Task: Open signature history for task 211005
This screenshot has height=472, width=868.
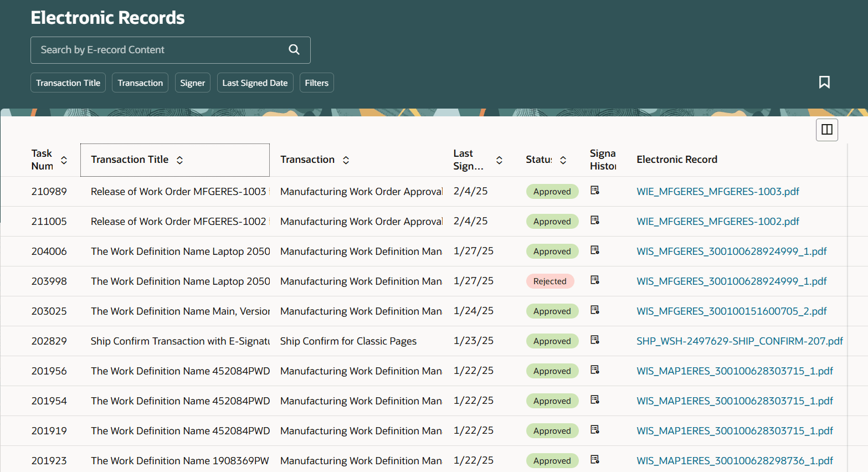Action: pos(595,220)
